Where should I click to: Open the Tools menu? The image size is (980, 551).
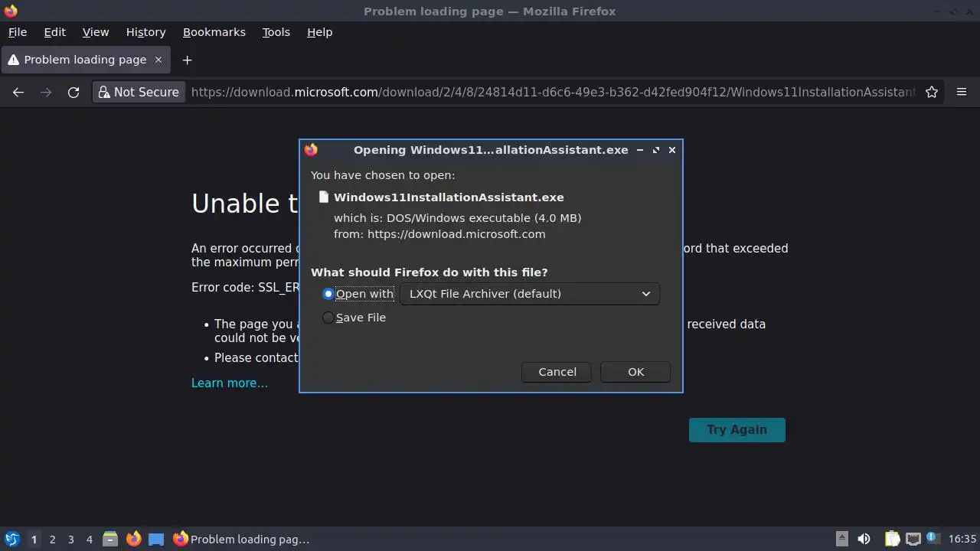pyautogui.click(x=276, y=32)
